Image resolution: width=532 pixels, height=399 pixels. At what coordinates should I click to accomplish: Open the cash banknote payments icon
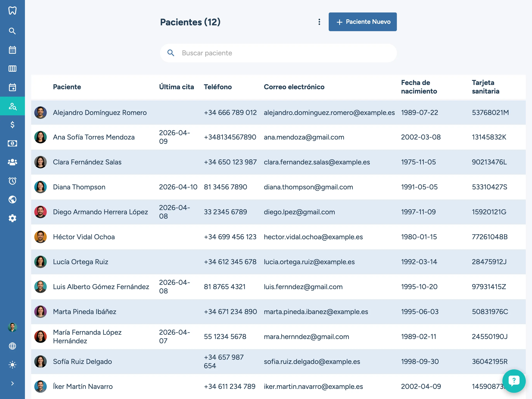click(12, 143)
